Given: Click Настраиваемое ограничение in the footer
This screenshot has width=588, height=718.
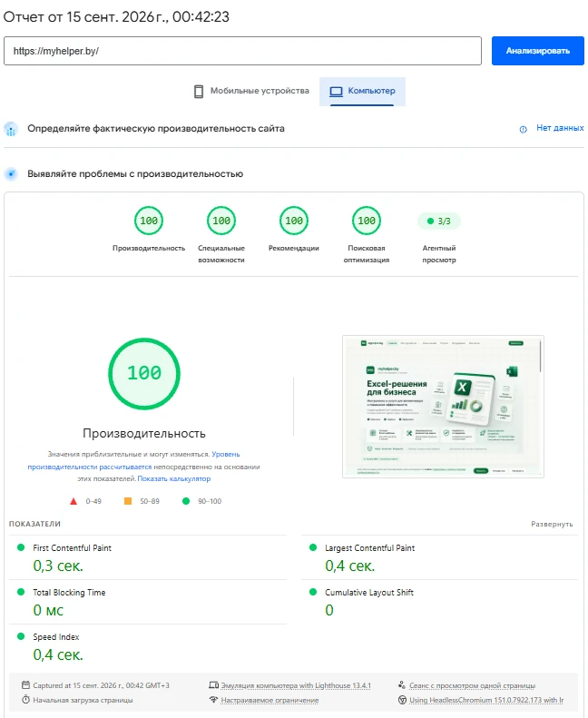Looking at the screenshot, I should coord(269,700).
